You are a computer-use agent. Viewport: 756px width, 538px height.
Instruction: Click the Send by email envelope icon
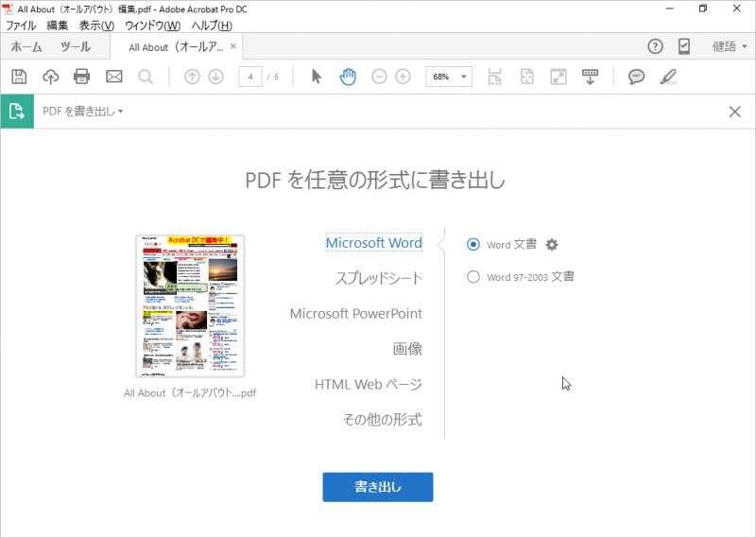(x=114, y=77)
